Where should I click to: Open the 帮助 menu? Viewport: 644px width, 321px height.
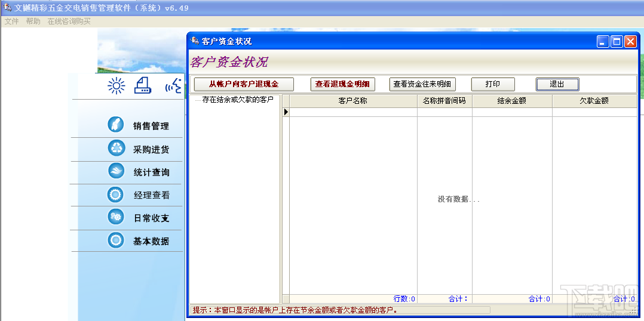33,21
